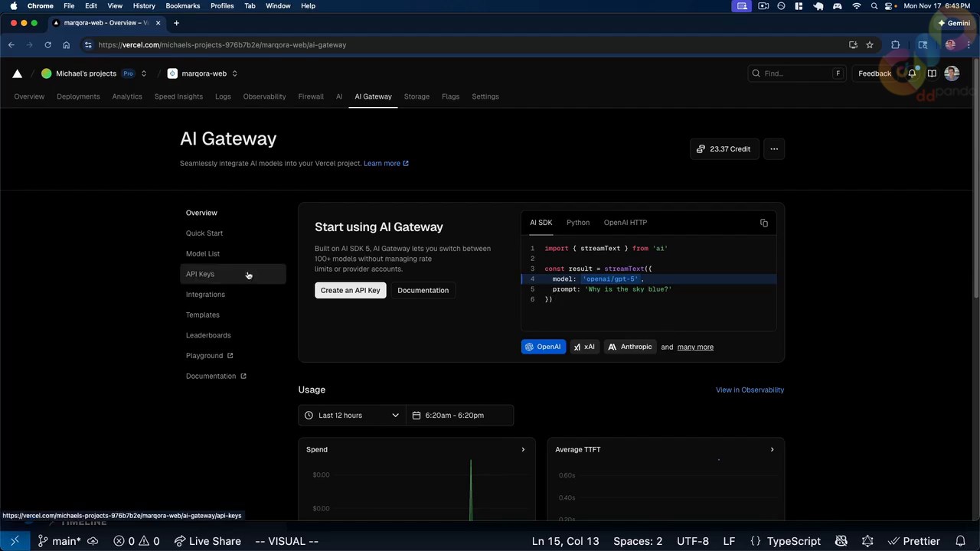The height and width of the screenshot is (551, 980).
Task: Open the three-dots menu beside Credit
Action: 774,149
